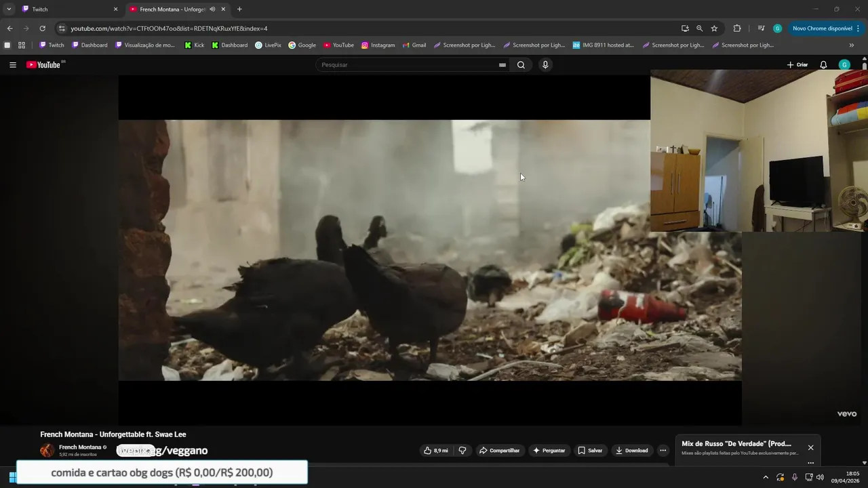This screenshot has height=488, width=868.
Task: Open the Chrome apps grid shortcut
Action: tap(22, 45)
